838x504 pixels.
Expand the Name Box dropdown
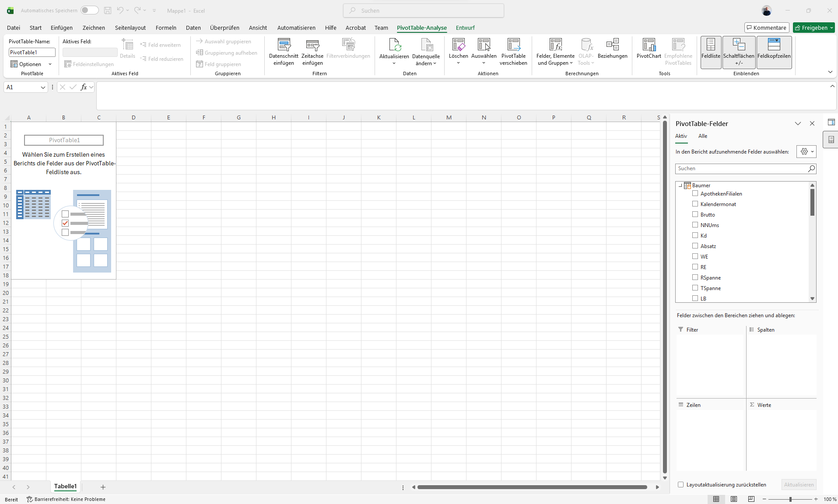43,87
